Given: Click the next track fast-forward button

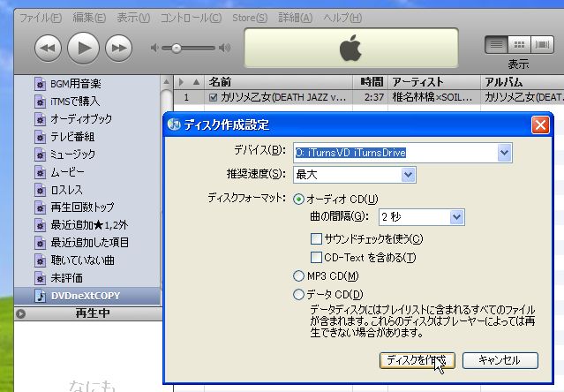Looking at the screenshot, I should 118,48.
